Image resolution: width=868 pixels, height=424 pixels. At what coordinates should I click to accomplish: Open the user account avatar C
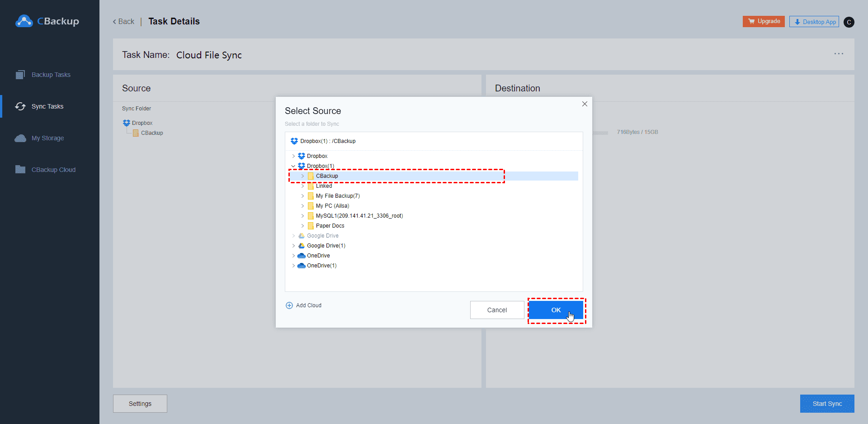click(x=849, y=22)
